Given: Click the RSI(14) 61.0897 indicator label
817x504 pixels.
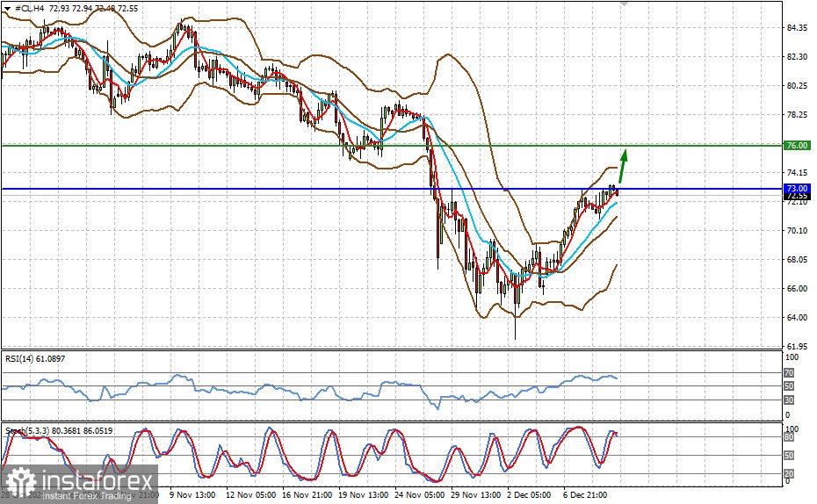Looking at the screenshot, I should pyautogui.click(x=35, y=359).
